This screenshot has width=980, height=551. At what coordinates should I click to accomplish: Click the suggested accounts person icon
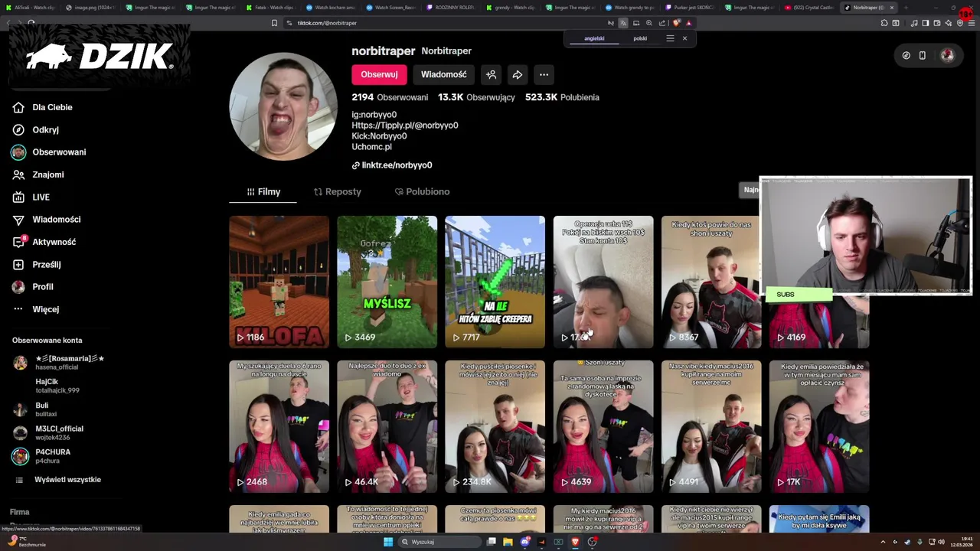coord(491,74)
